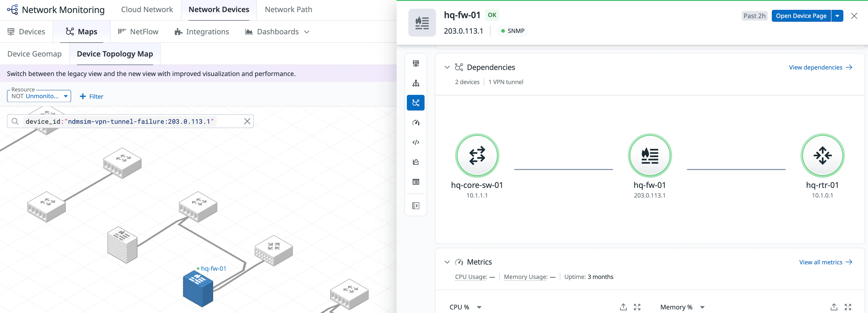Fullscreen the Memory % graph
This screenshot has width=868, height=313.
tap(848, 307)
